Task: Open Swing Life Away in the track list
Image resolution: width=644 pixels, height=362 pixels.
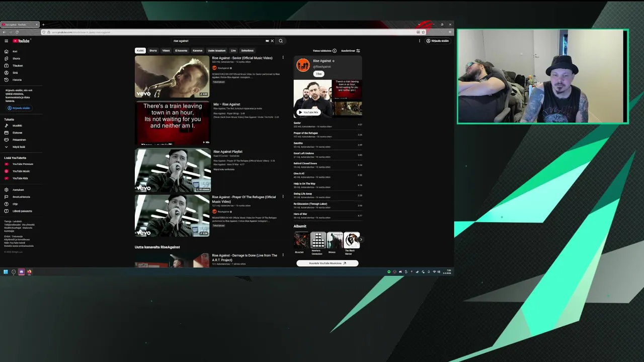Action: coord(328,195)
